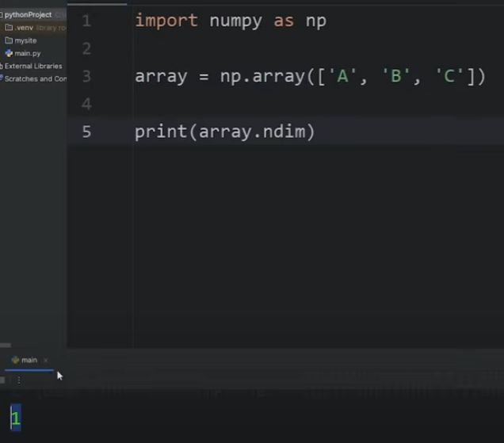Open the three-dot run toolbar options
Image resolution: width=504 pixels, height=443 pixels.
(19, 380)
